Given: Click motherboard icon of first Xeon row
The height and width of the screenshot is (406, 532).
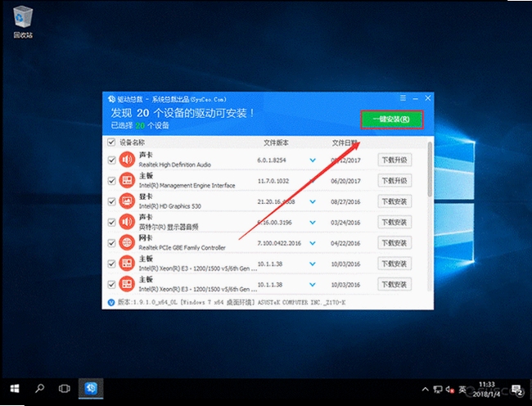Looking at the screenshot, I should click(x=127, y=264).
